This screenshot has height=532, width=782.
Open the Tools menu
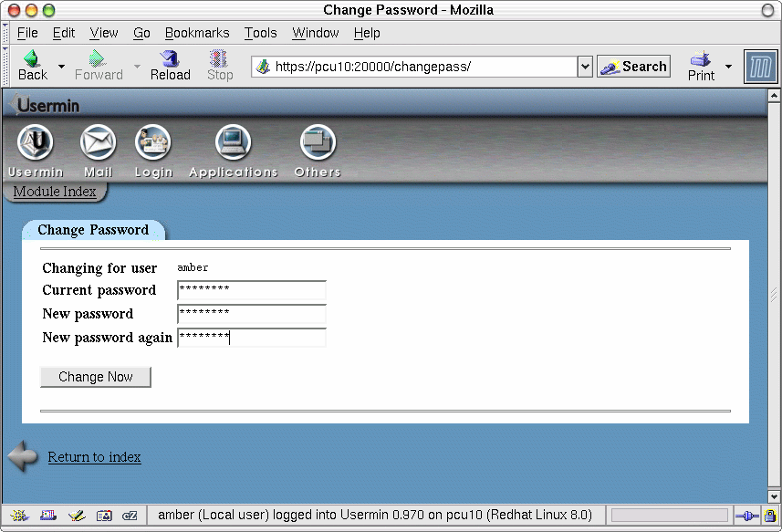pos(260,33)
